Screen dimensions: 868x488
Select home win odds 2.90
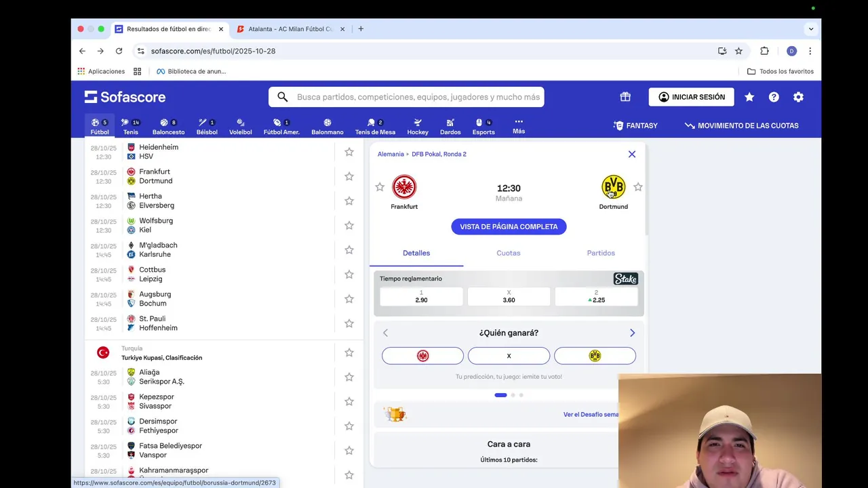coord(421,297)
